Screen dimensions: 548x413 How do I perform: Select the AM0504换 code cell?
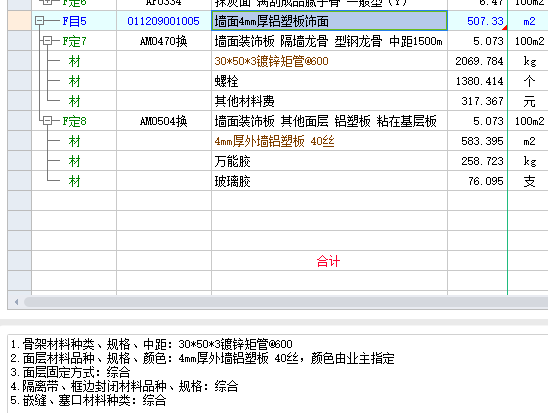(x=164, y=121)
